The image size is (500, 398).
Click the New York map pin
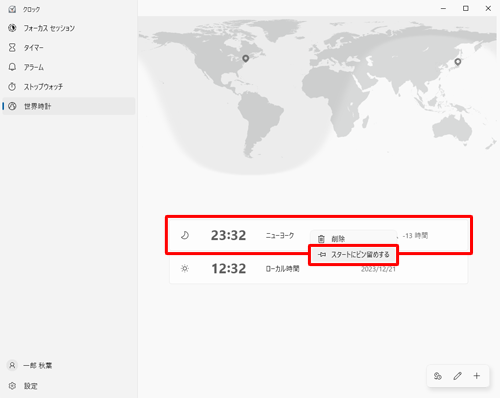[246, 59]
